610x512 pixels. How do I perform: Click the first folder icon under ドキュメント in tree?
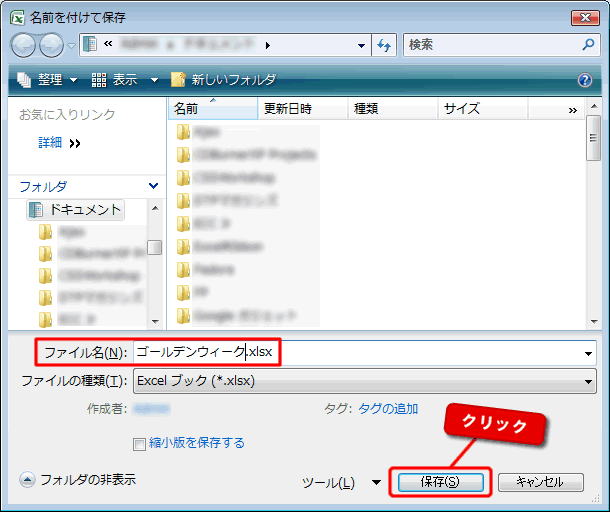click(x=46, y=232)
